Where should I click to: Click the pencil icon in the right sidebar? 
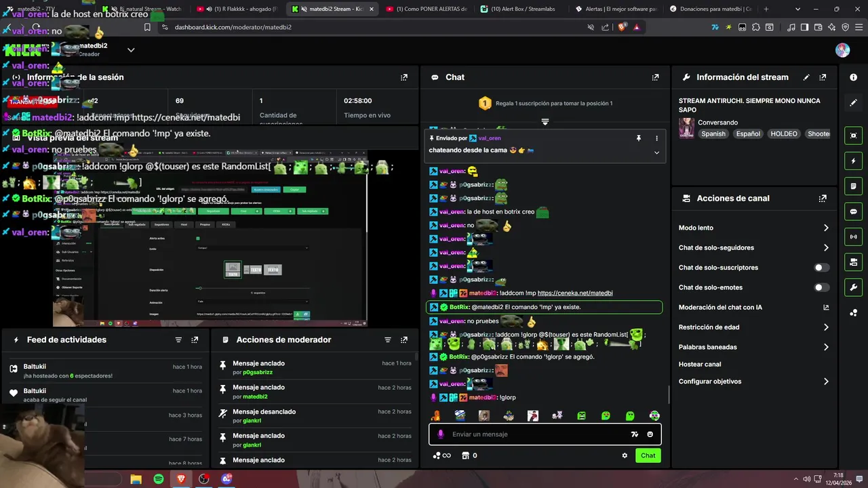[x=853, y=102]
